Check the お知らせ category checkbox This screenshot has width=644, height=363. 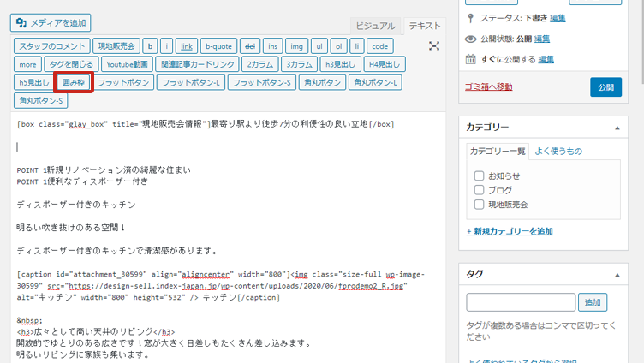click(480, 176)
